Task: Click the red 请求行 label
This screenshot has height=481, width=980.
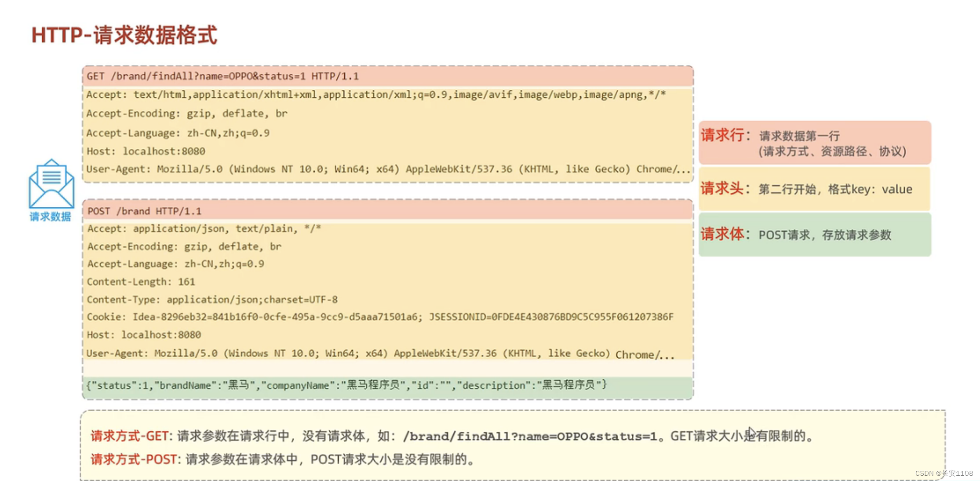Action: click(722, 135)
